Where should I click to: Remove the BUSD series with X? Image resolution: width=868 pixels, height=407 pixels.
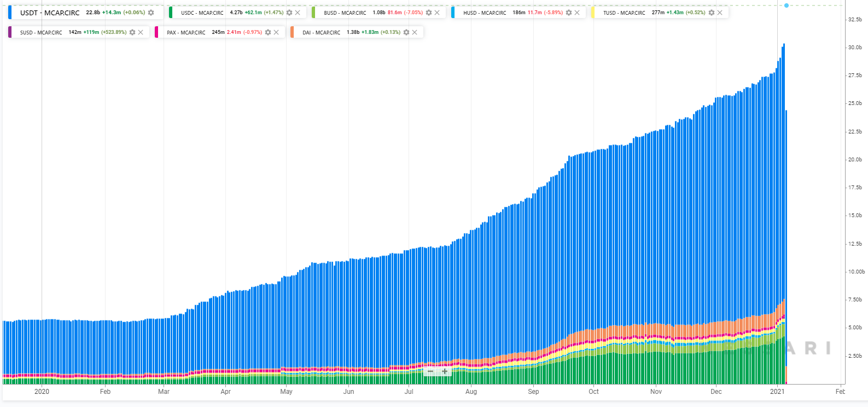point(437,13)
